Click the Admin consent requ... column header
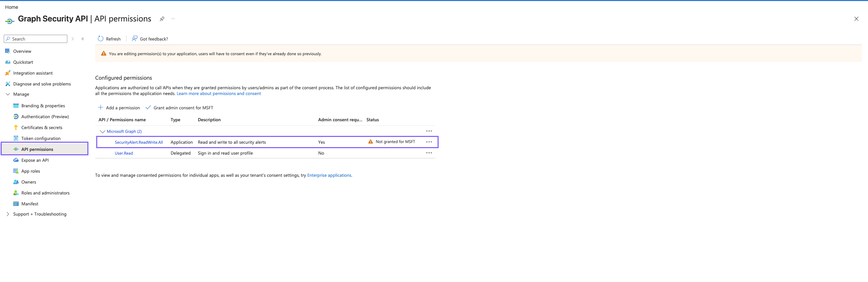 tap(340, 120)
